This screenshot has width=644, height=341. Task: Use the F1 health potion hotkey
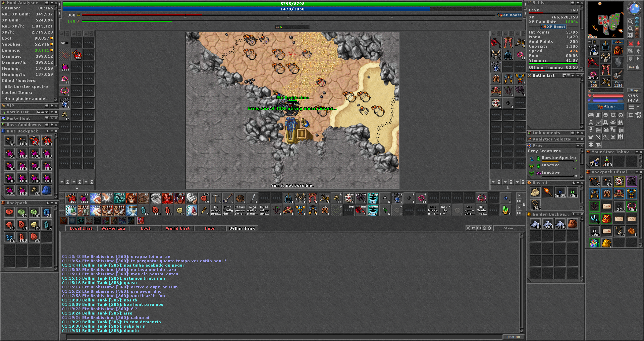pos(71,198)
